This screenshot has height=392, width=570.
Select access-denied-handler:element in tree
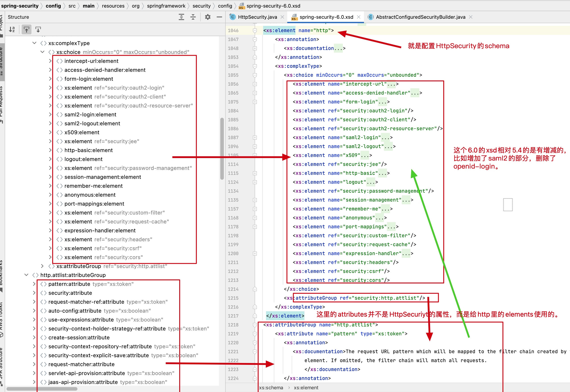[x=105, y=70]
